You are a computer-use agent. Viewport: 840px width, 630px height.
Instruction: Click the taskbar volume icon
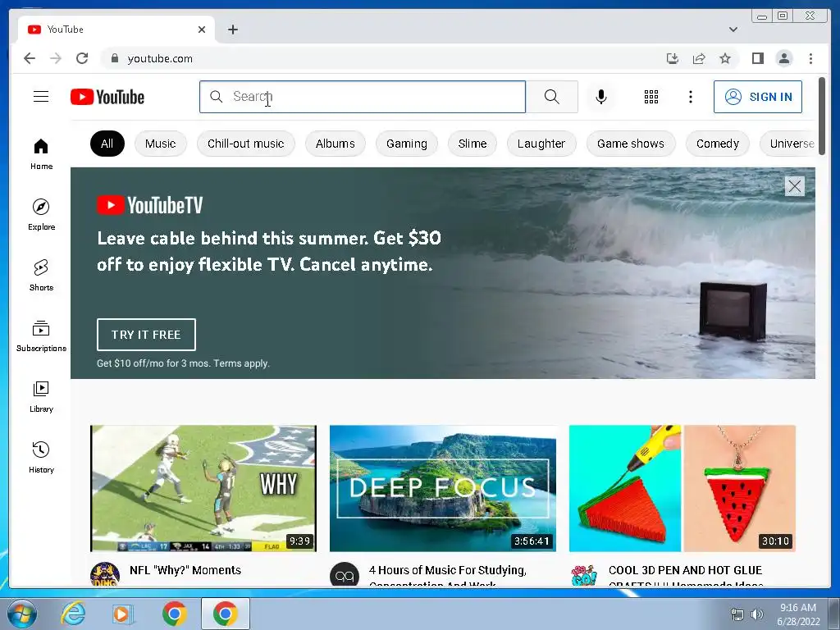(756, 614)
